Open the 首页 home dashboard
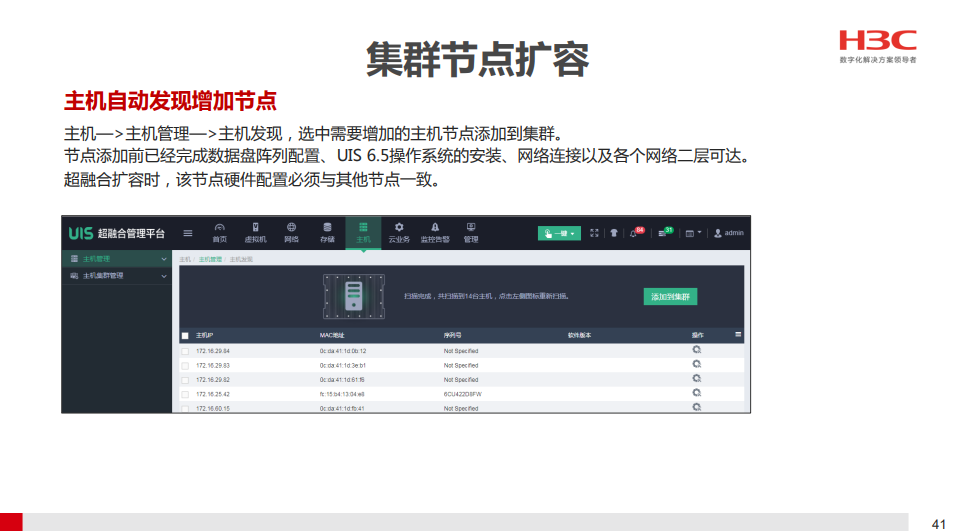Viewport: 953px width, 531px height. click(x=219, y=233)
